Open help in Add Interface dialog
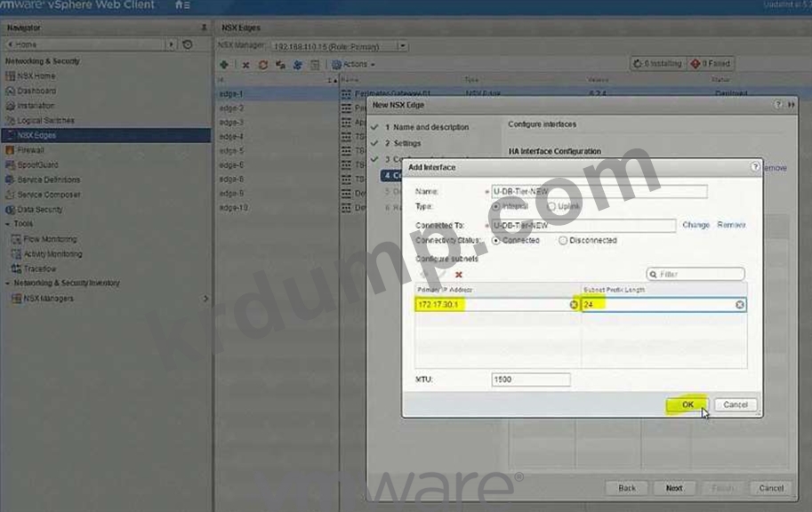Viewport: 812px width, 512px height. pos(755,167)
